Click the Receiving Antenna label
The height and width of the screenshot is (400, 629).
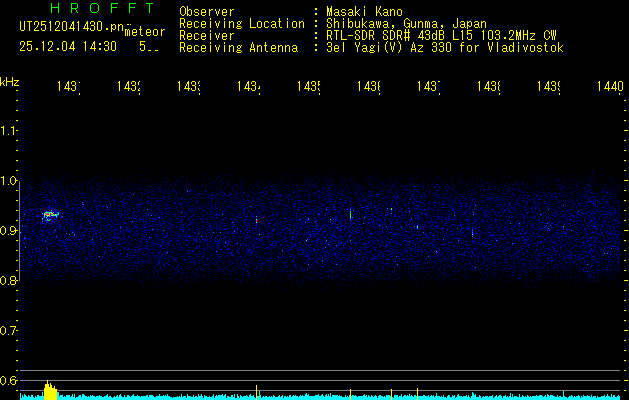(238, 48)
